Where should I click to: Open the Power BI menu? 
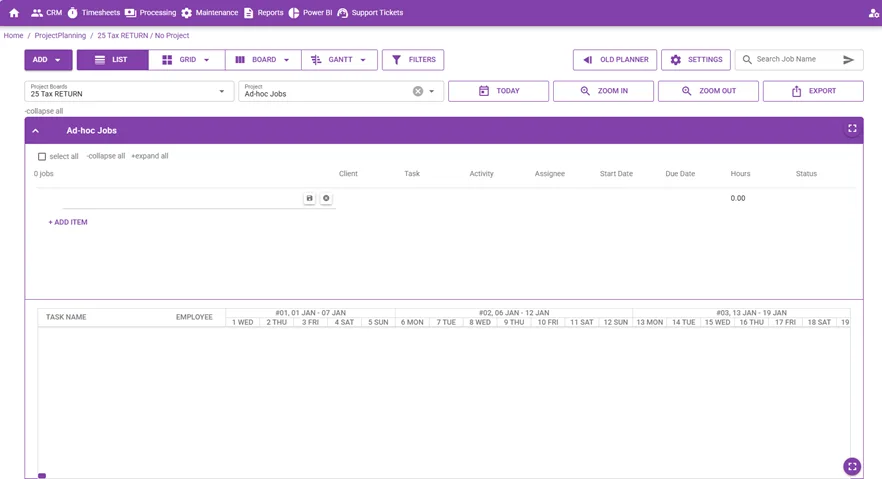click(310, 12)
